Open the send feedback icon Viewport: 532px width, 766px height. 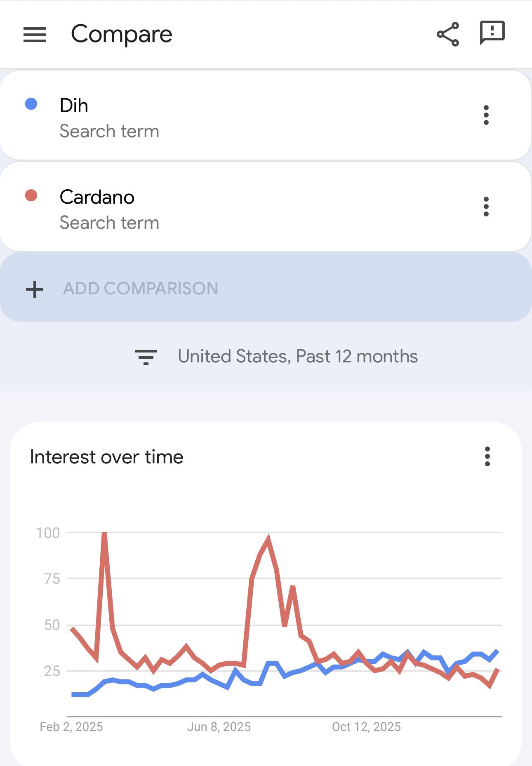click(492, 33)
